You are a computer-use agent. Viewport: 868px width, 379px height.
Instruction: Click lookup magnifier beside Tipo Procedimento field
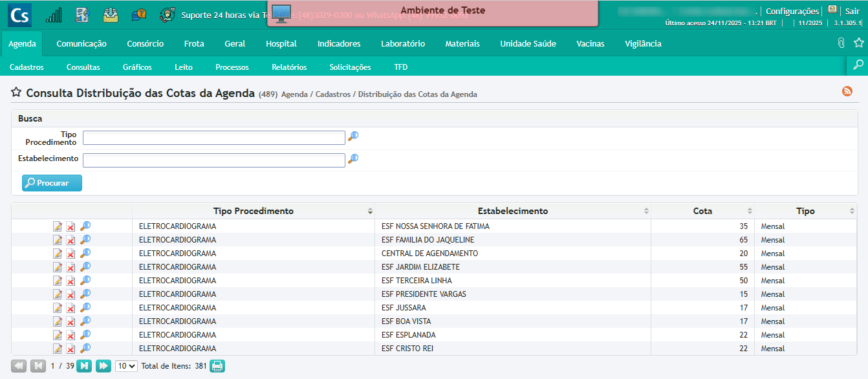353,136
